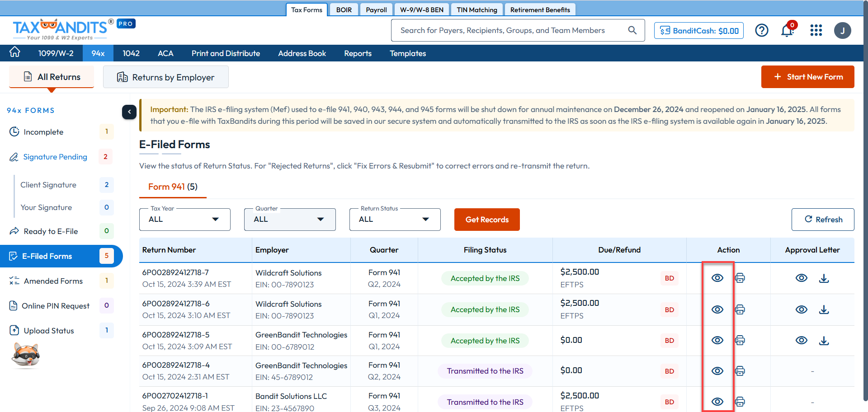
Task: Switch to the BOIR top tab
Action: [344, 9]
